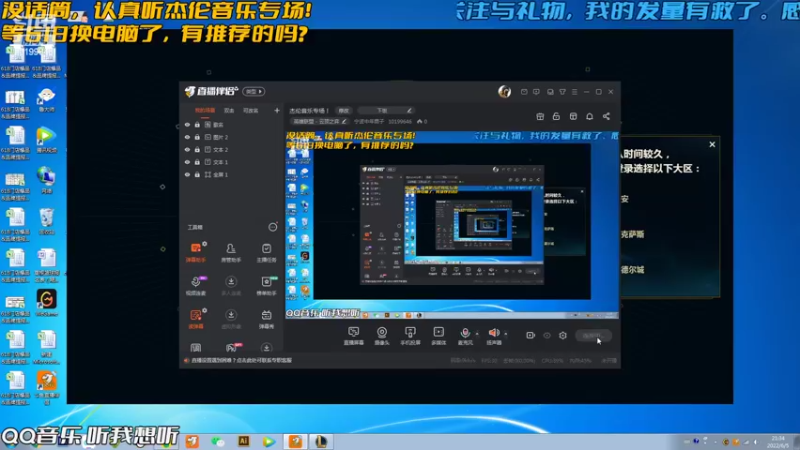This screenshot has height=450, width=800.
Task: Toggle visibility of the first source layer
Action: (x=187, y=124)
